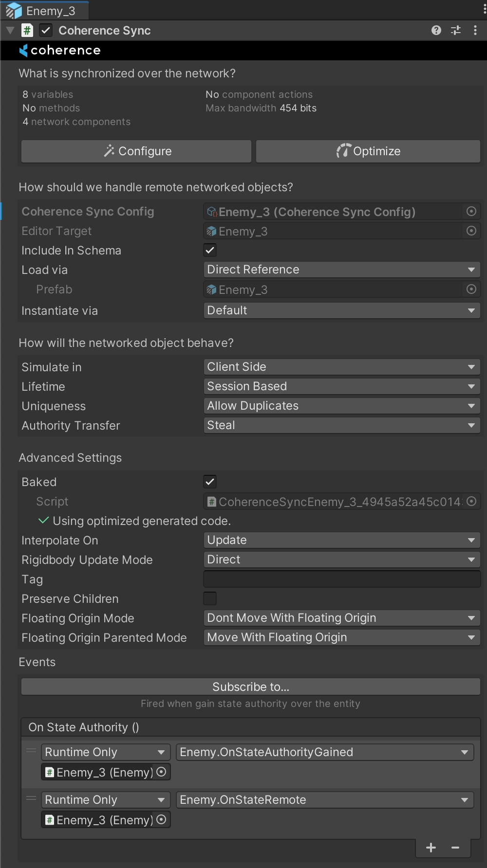
Task: Collapse the Coherence Sync component foldout
Action: tap(10, 31)
